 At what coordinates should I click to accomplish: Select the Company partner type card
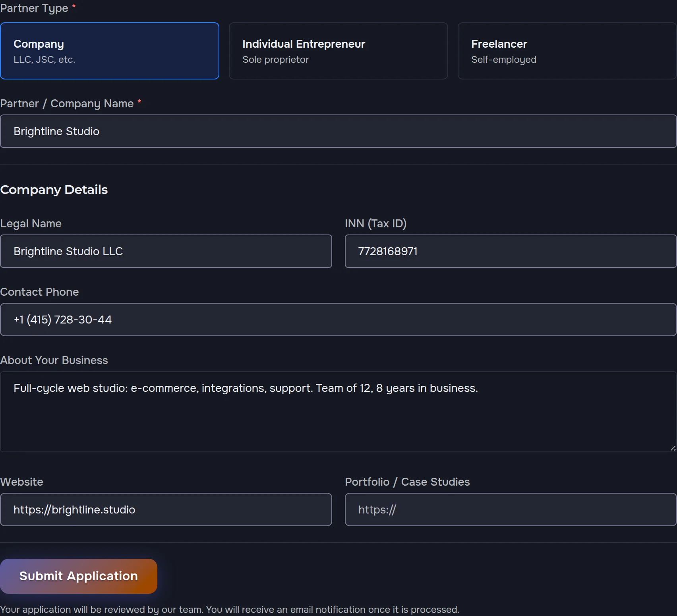[x=110, y=51]
